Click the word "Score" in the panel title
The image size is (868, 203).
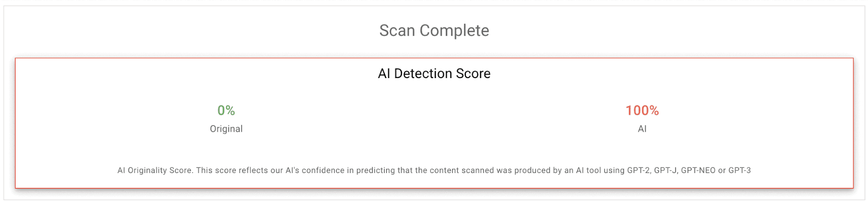tap(473, 74)
